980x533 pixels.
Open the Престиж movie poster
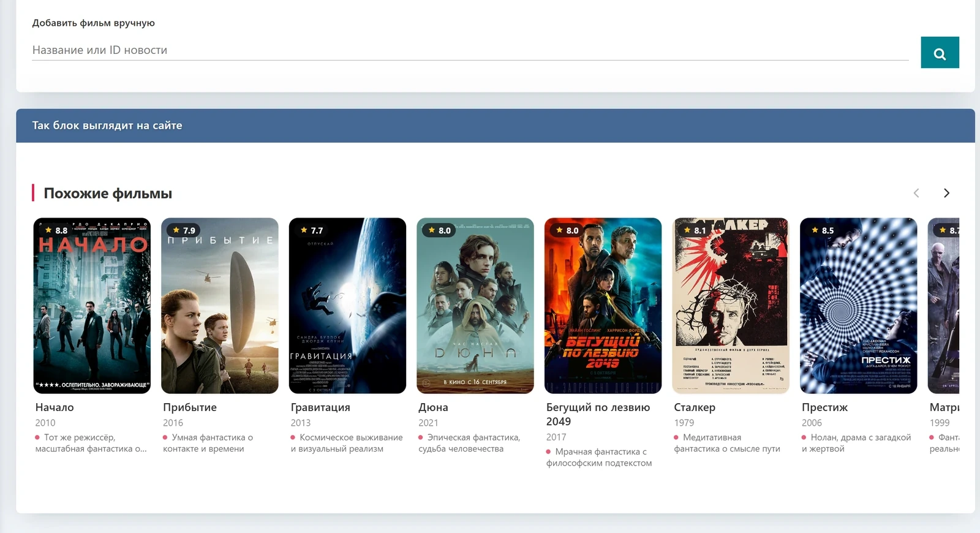click(859, 306)
